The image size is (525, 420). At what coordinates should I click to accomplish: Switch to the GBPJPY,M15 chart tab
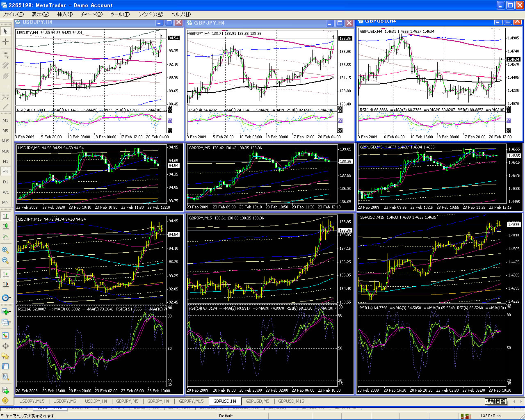pyautogui.click(x=191, y=401)
